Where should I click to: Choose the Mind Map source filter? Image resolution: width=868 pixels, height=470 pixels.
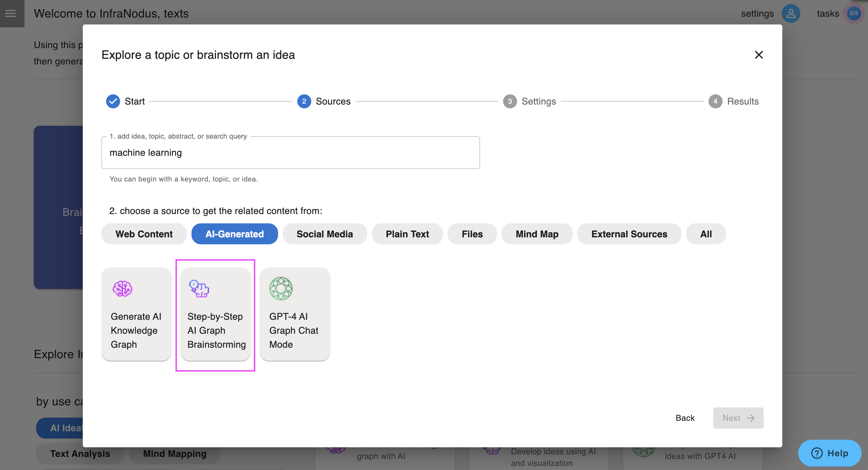pos(537,234)
